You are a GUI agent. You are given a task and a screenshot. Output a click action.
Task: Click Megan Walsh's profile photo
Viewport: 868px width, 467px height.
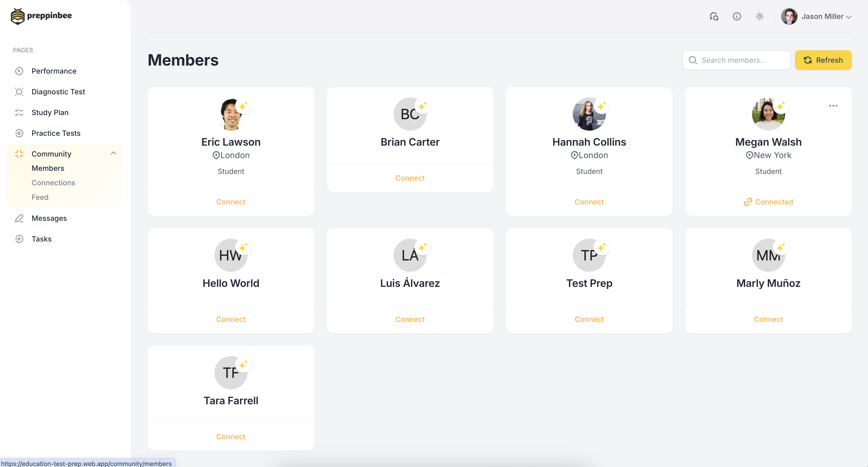768,114
